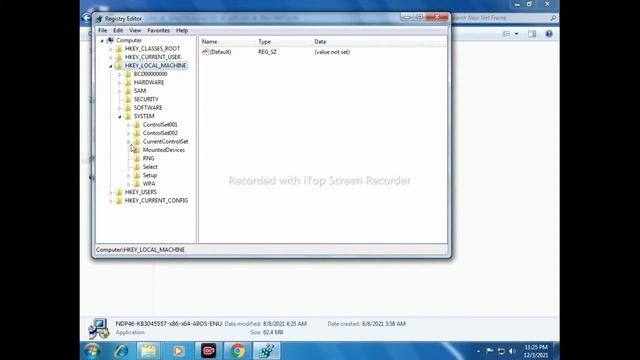This screenshot has height=360, width=640.
Task: Open the File menu in Registry Editor
Action: click(102, 31)
